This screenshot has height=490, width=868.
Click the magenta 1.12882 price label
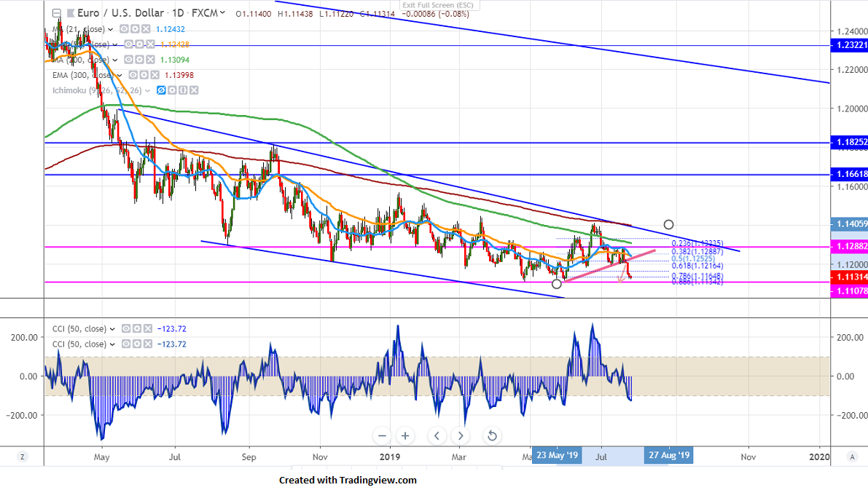(849, 247)
